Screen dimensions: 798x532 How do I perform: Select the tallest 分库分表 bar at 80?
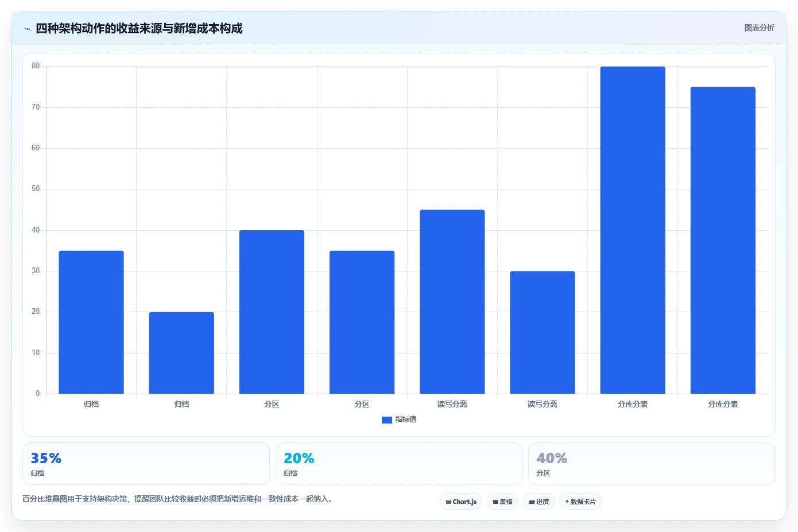tap(633, 230)
